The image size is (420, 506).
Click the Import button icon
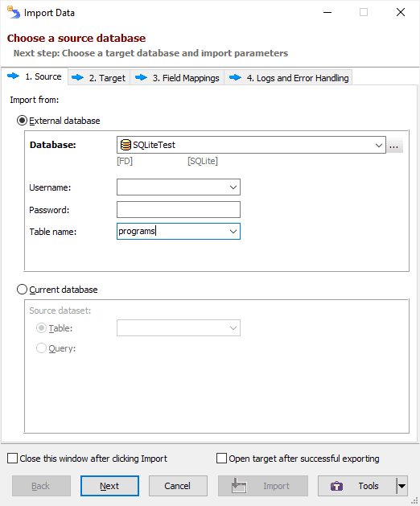pyautogui.click(x=239, y=486)
